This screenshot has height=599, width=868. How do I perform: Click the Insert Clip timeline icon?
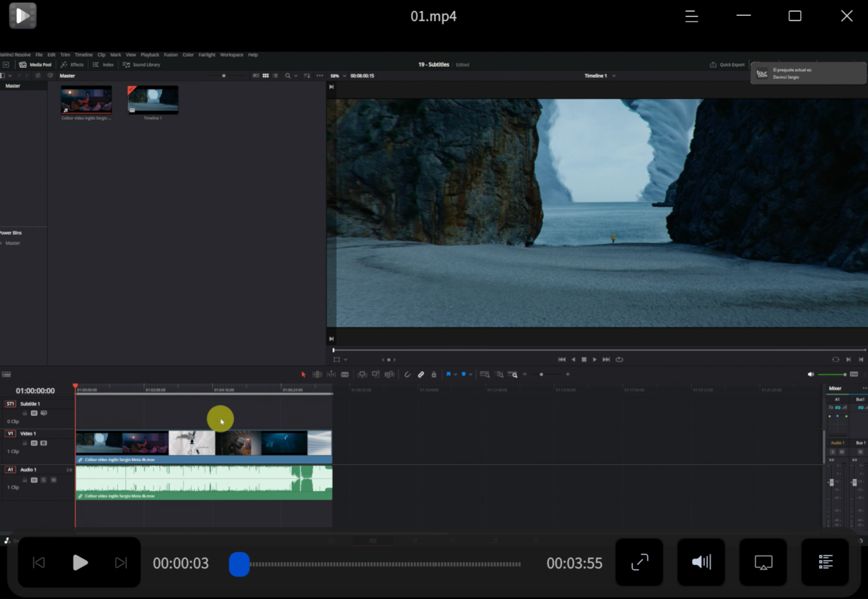click(x=362, y=375)
